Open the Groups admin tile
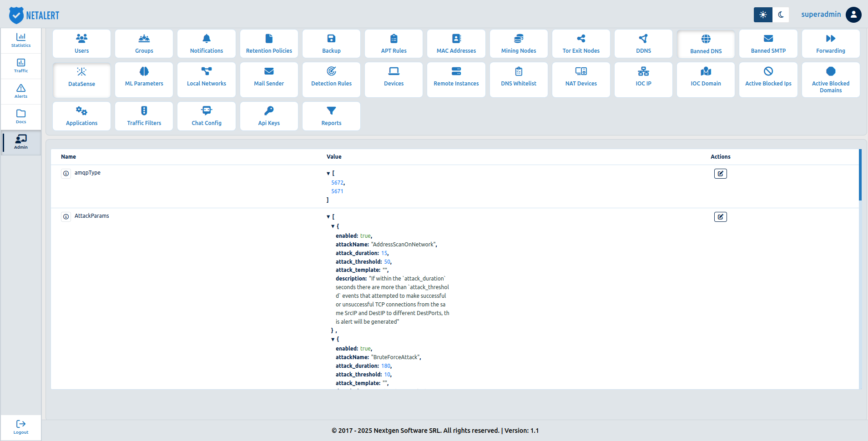The height and width of the screenshot is (441, 868). (x=144, y=44)
